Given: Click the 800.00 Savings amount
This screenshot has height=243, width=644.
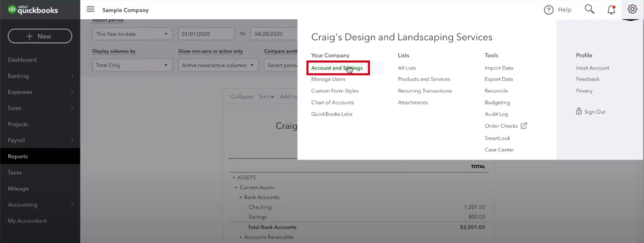Looking at the screenshot, I should 477,217.
